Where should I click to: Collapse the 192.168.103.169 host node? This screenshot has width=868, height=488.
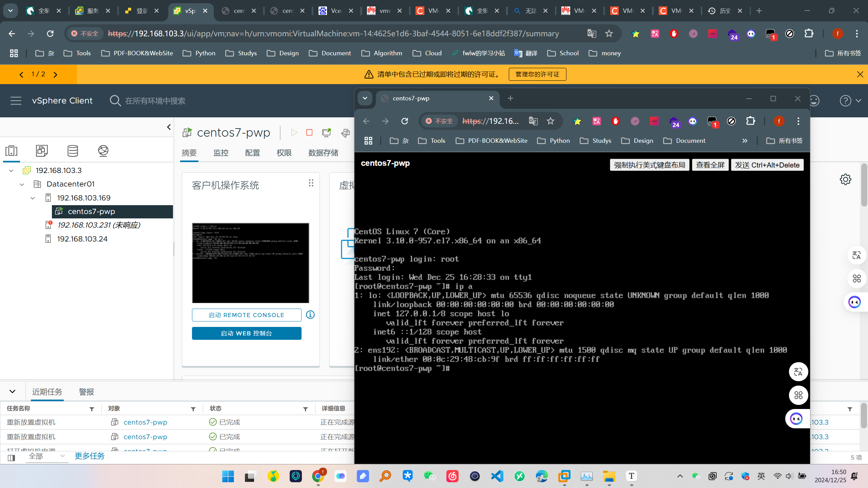33,198
